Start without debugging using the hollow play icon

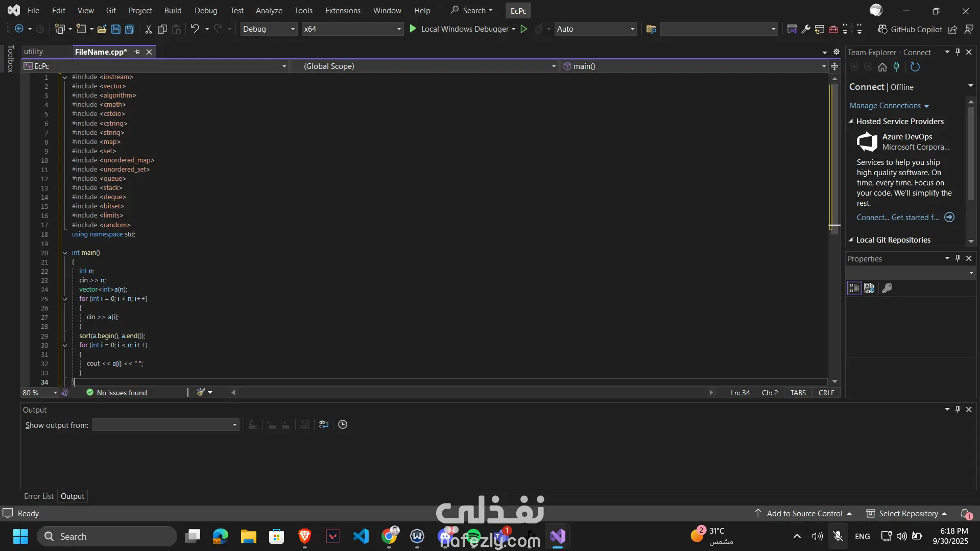(523, 29)
